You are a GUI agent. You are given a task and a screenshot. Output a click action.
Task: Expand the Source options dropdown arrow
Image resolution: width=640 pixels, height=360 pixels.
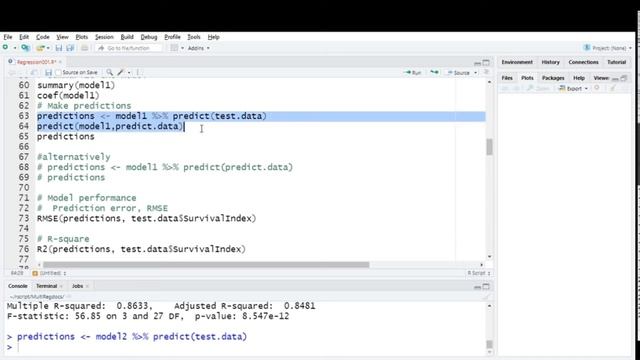(476, 73)
